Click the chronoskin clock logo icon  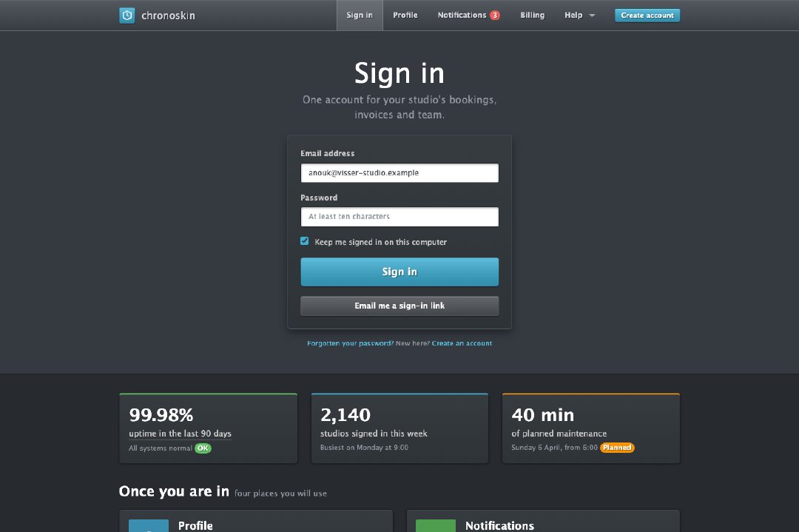click(x=127, y=16)
